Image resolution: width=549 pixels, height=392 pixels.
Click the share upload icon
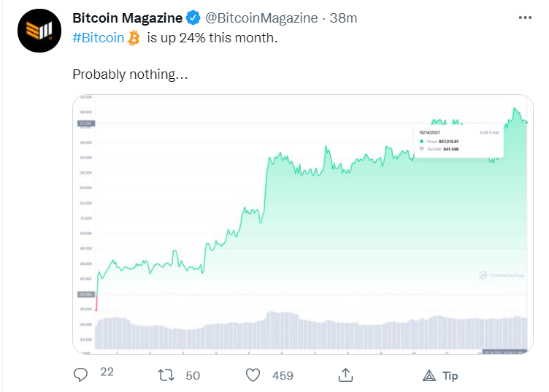[345, 375]
